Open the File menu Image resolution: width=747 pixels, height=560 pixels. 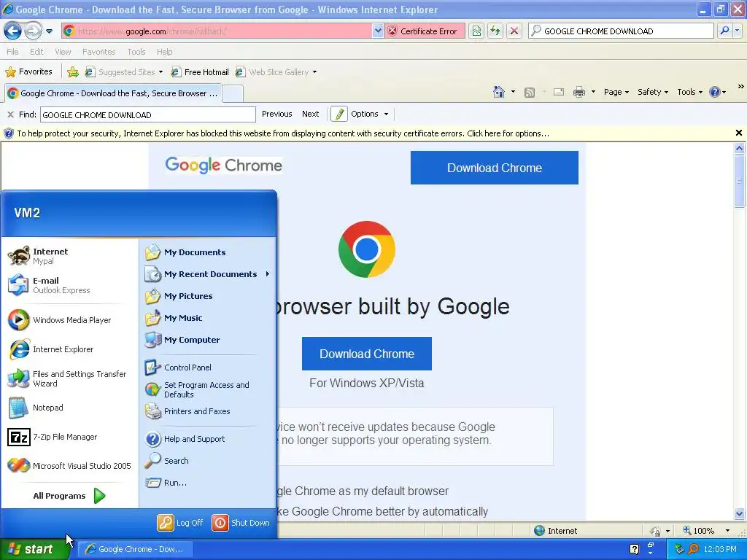click(x=12, y=52)
